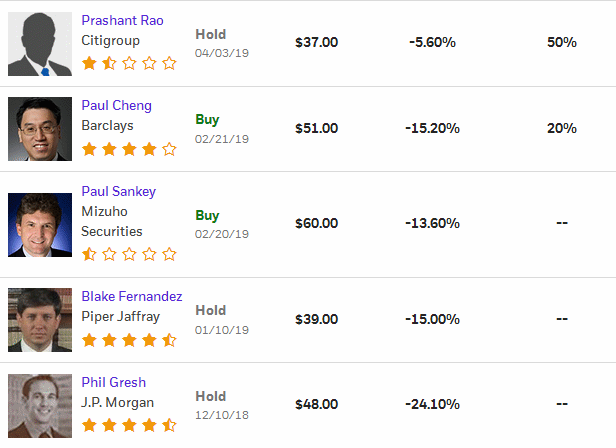Click Phil Gresh's profile photo

[x=40, y=406]
